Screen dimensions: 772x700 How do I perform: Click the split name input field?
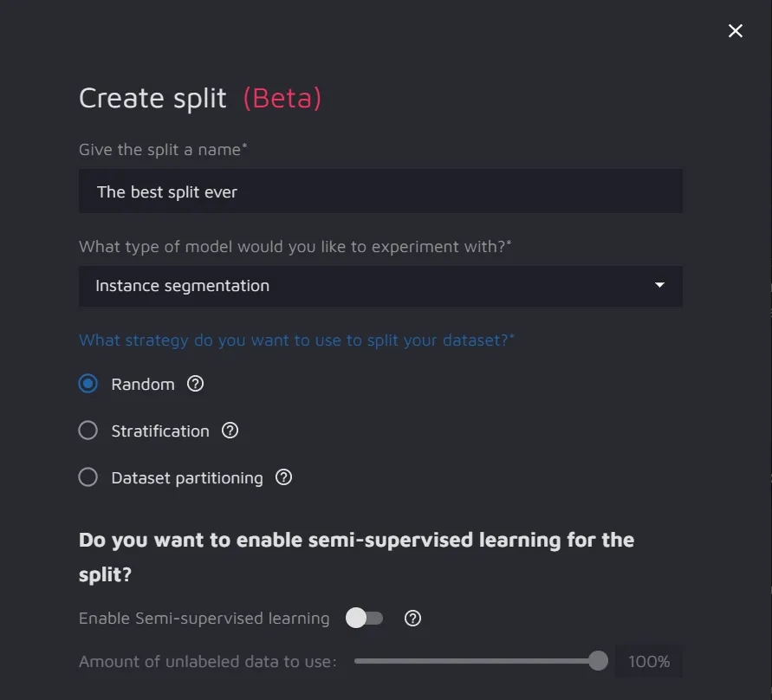click(x=380, y=191)
